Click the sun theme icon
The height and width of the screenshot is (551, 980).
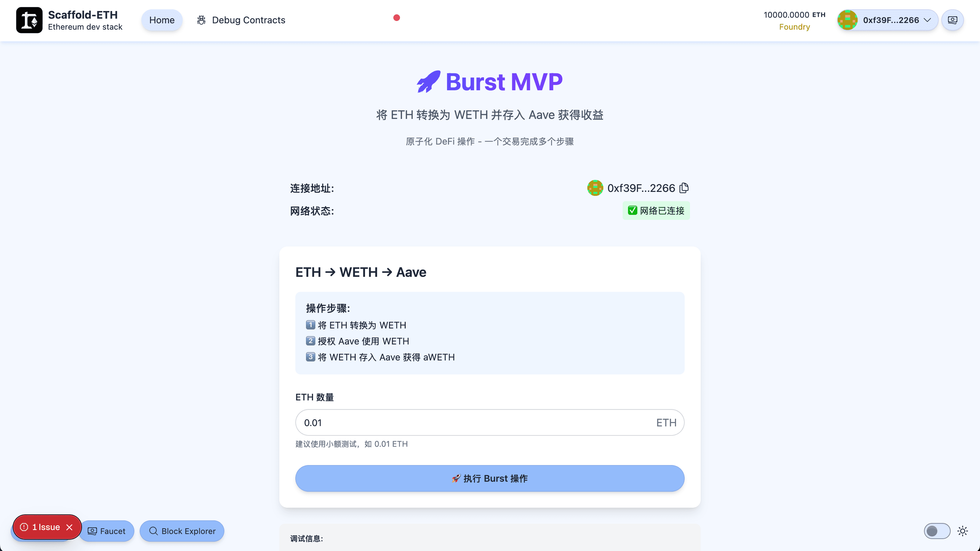tap(963, 531)
